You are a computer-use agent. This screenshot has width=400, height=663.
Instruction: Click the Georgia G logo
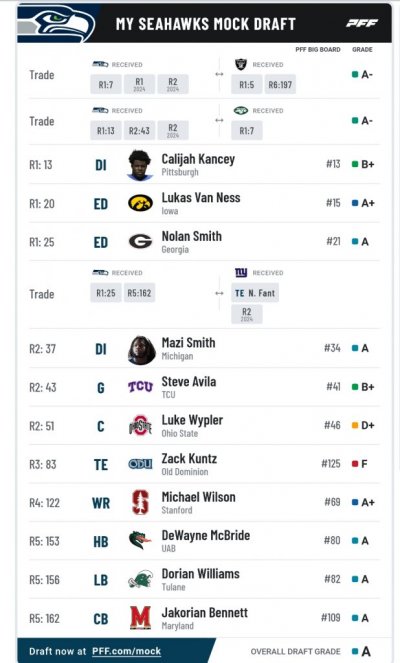tap(140, 241)
